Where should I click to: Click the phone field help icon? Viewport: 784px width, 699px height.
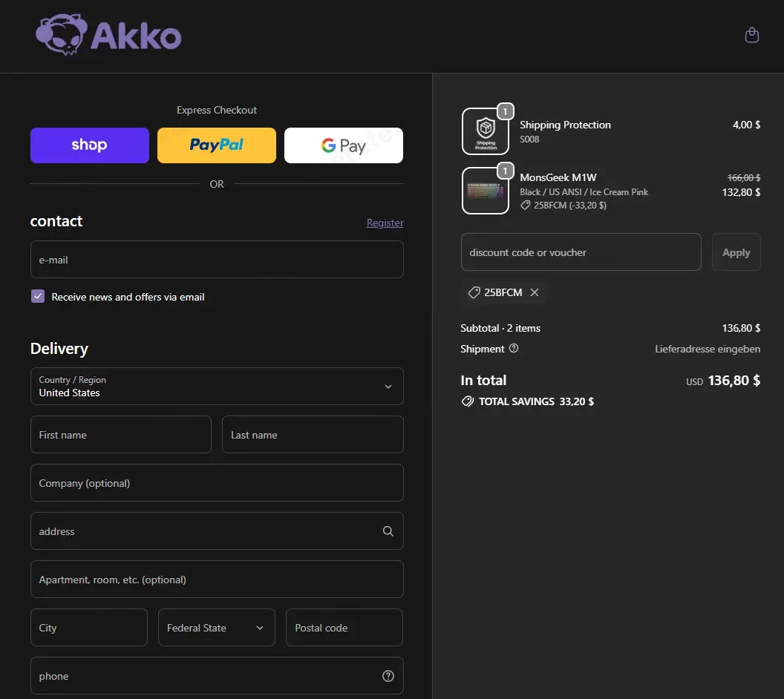pyautogui.click(x=388, y=676)
